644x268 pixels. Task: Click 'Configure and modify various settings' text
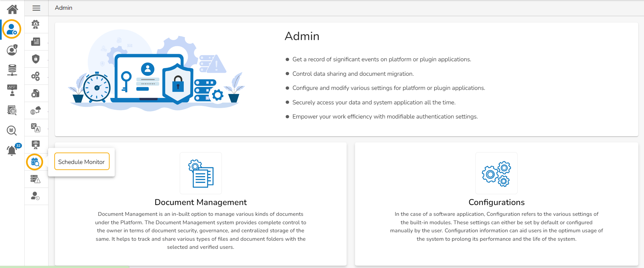[x=389, y=88]
